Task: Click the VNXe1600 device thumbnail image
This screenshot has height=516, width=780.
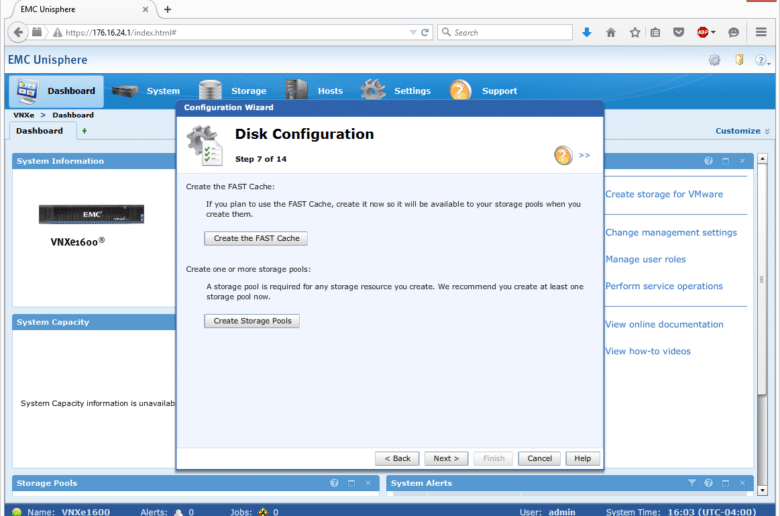Action: (x=92, y=214)
